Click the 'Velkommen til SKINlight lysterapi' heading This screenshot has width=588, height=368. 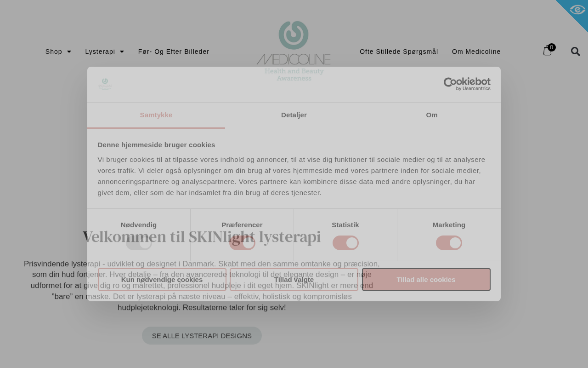pos(202,236)
